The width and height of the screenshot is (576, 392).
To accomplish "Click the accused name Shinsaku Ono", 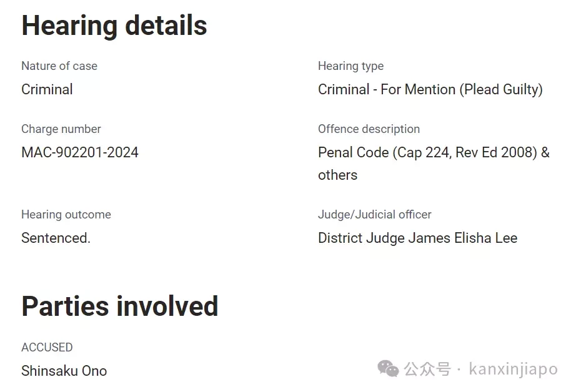I will pyautogui.click(x=64, y=371).
